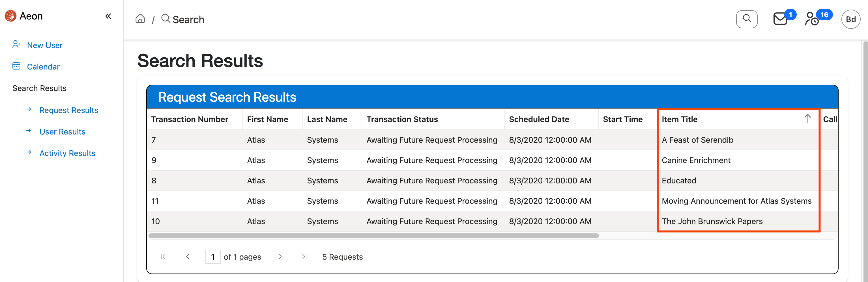The image size is (868, 282).
Task: Click the page number input field
Action: pyautogui.click(x=213, y=257)
